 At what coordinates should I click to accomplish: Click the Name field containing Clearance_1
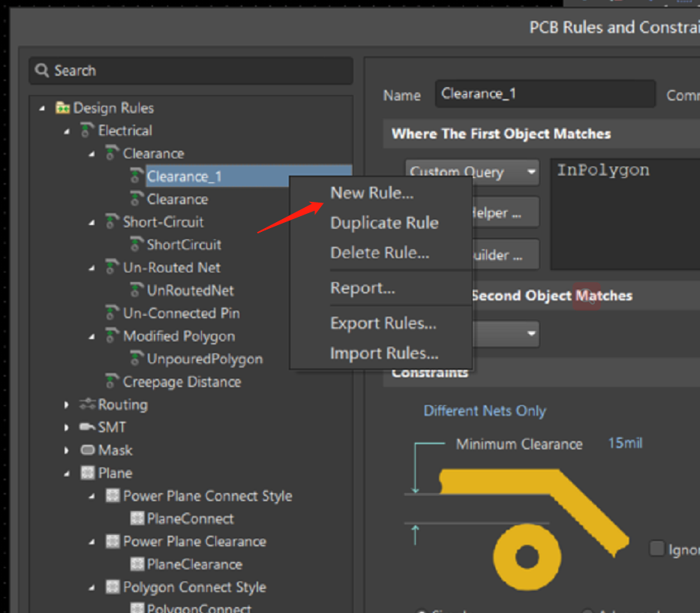click(545, 95)
